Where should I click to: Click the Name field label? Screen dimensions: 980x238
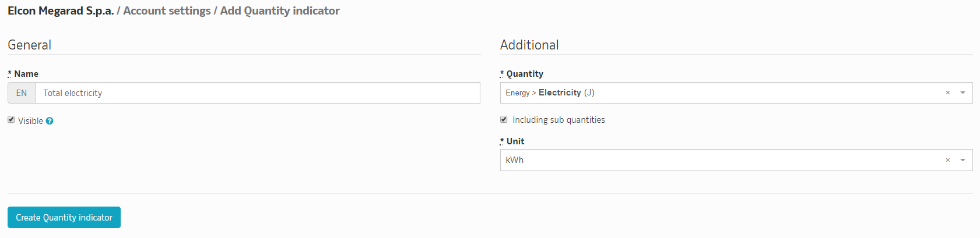(26, 74)
